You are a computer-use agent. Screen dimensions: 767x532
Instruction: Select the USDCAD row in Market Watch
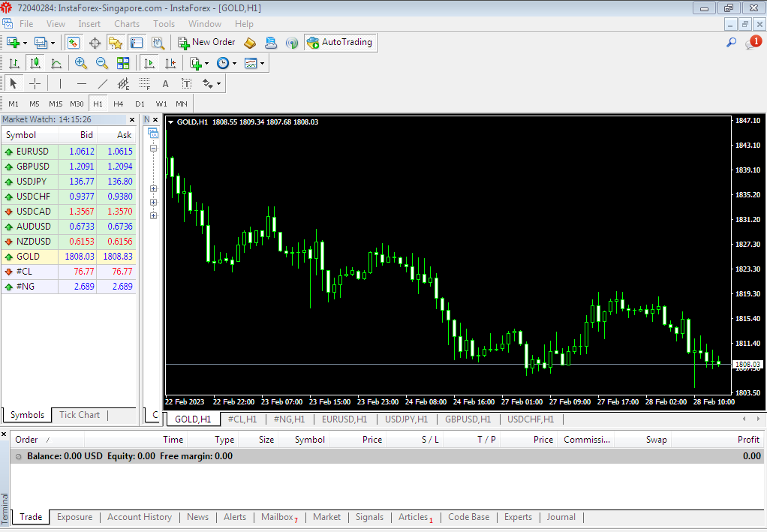pyautogui.click(x=68, y=212)
